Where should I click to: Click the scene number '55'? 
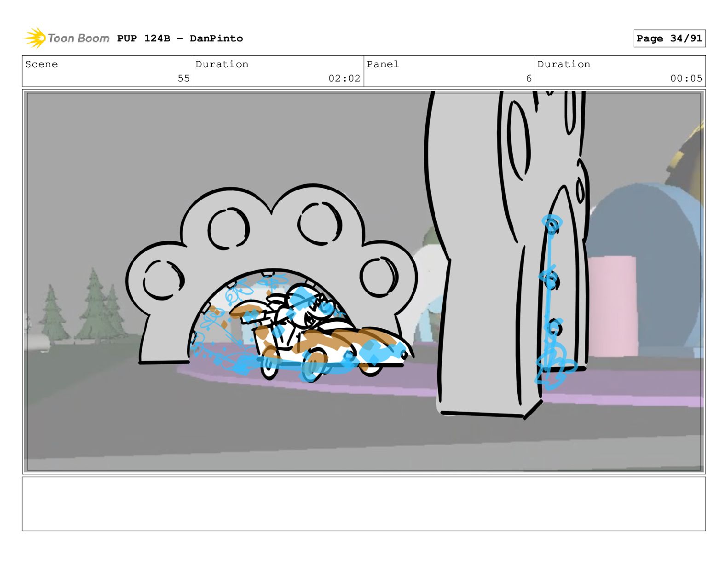tap(184, 78)
